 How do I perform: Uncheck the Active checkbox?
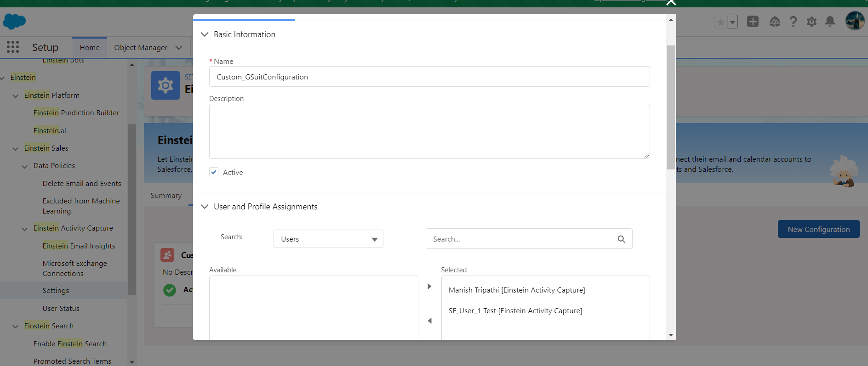[x=214, y=172]
